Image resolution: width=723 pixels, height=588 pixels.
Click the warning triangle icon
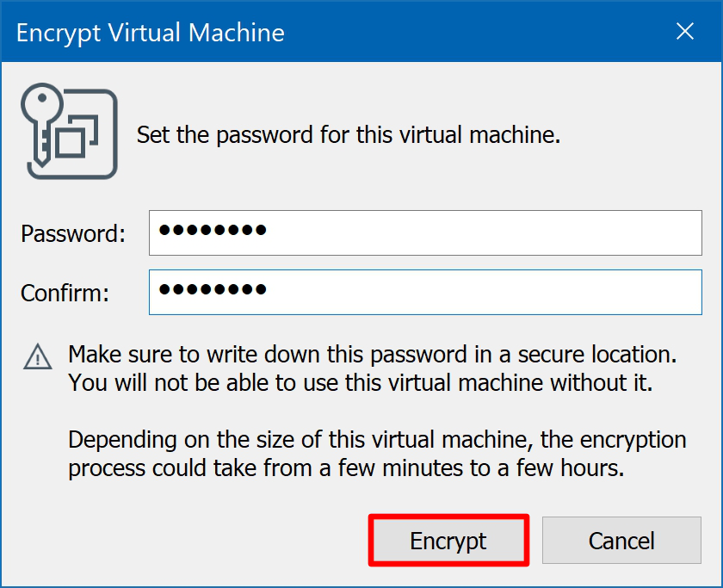tap(37, 356)
